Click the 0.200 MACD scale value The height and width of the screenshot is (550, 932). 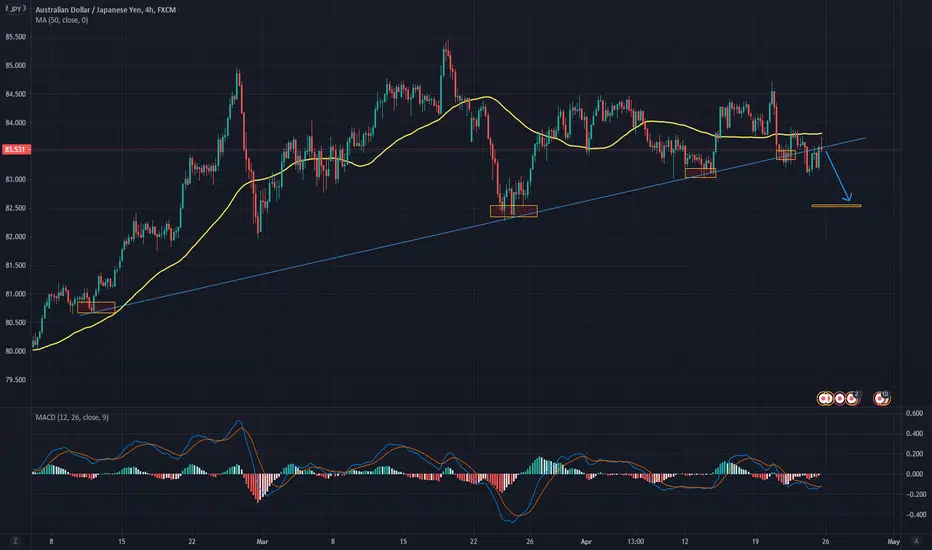coord(915,454)
